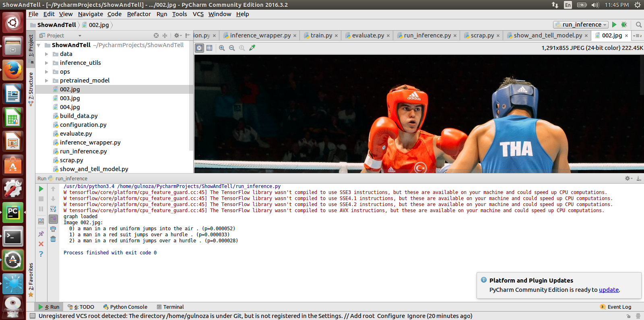Image resolution: width=644 pixels, height=320 pixels.
Task: Hide the Project tool window
Action: pyautogui.click(x=188, y=35)
